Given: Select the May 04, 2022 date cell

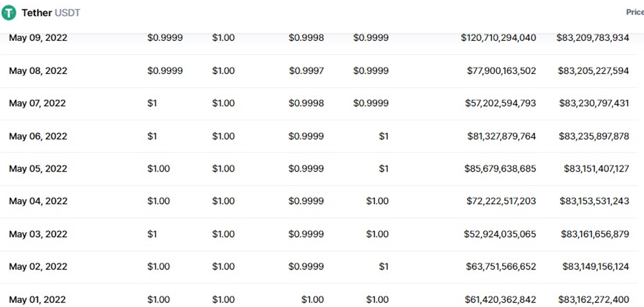Looking at the screenshot, I should point(38,201).
